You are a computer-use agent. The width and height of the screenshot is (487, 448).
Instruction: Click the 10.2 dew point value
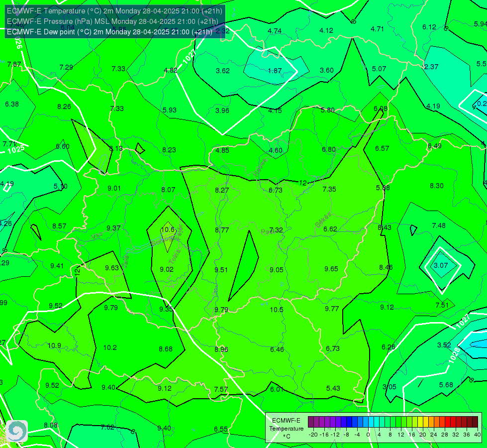(110, 347)
